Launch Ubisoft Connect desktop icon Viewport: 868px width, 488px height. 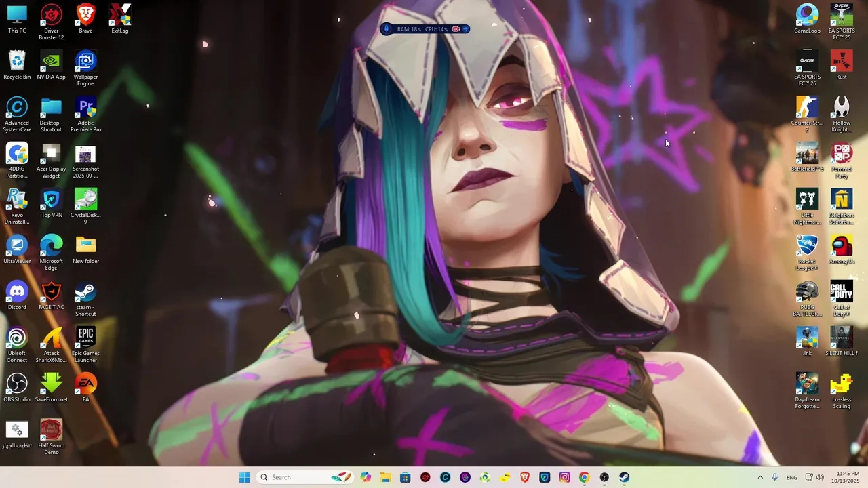click(17, 345)
